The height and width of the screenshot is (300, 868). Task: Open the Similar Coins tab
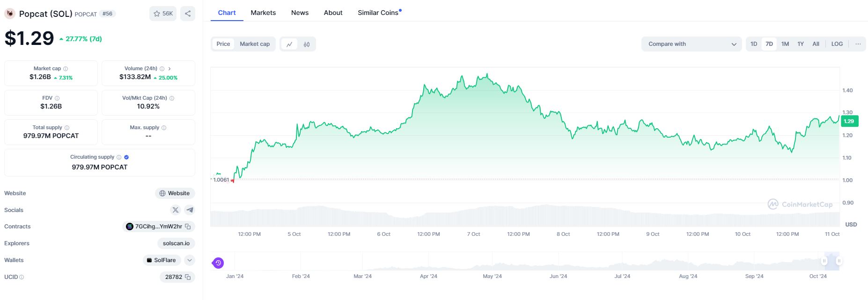click(378, 13)
